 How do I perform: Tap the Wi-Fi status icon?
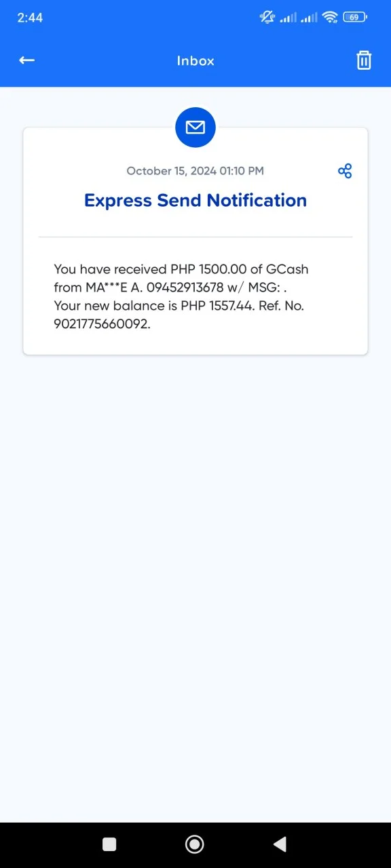[331, 18]
